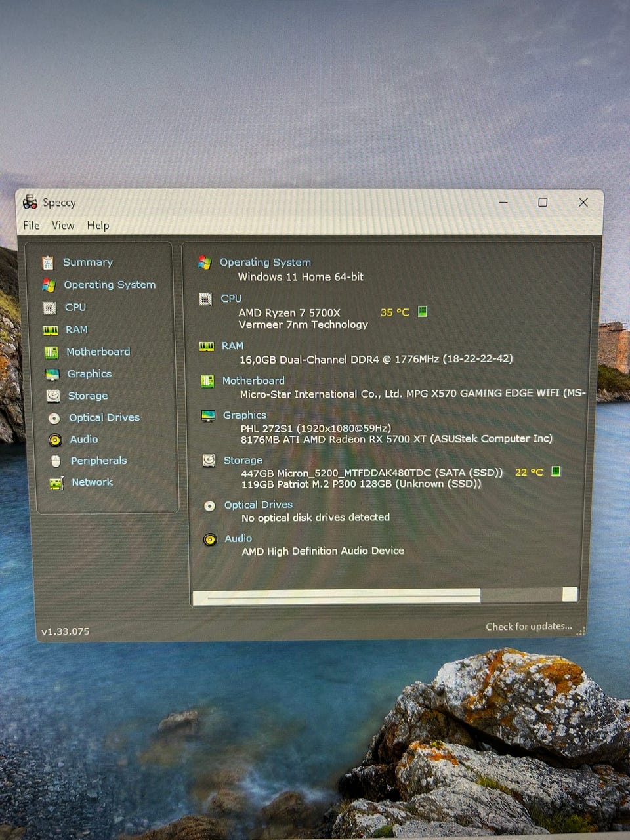
Task: Select Optical Drives in the sidebar
Action: pos(104,417)
